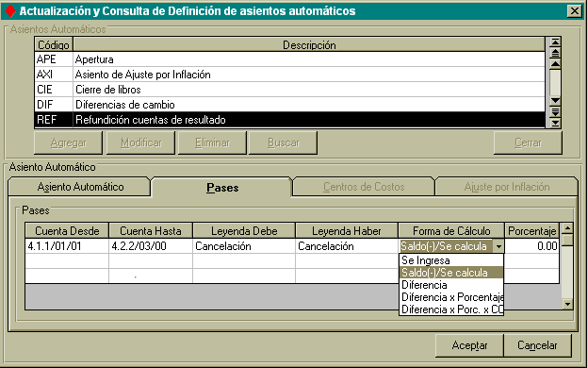Choose 'Diferencia x Porc. x CC' option
This screenshot has width=588, height=368.
click(x=451, y=309)
